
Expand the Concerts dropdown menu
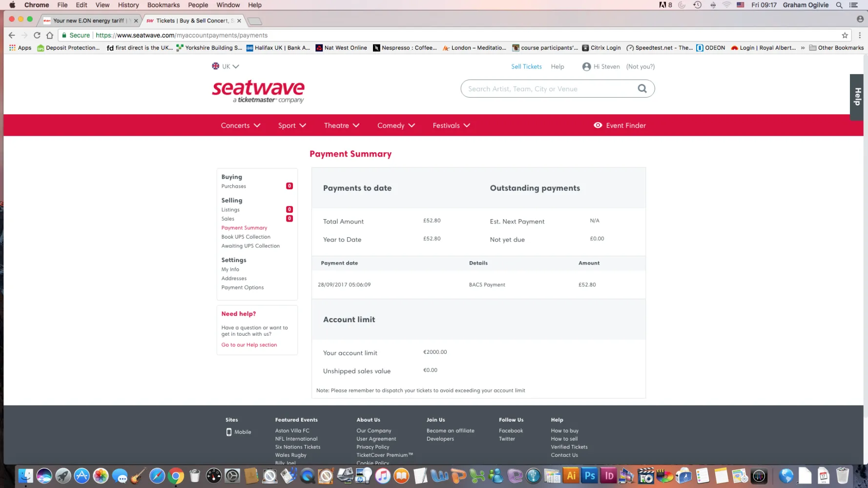click(240, 125)
